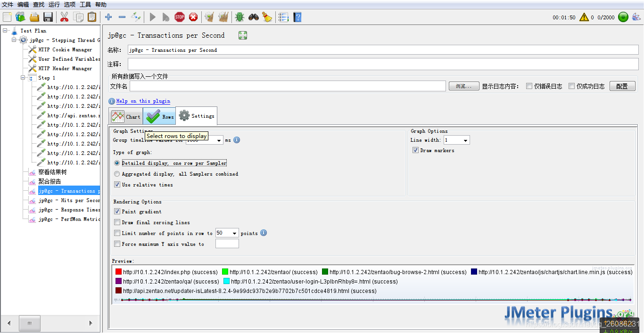644x333 pixels.
Task: Switch to the Rows tab
Action: click(x=159, y=117)
